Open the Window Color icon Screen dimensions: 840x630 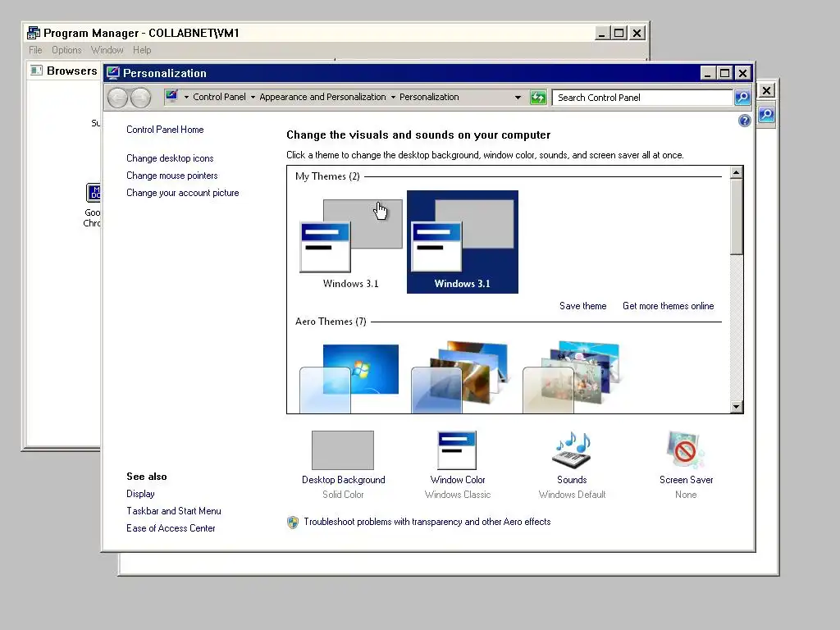click(457, 450)
